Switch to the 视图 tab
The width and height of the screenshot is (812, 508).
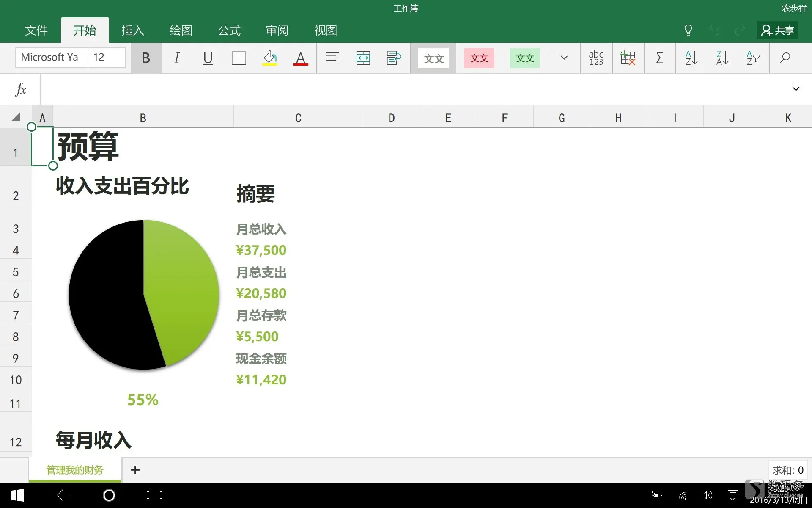coord(326,30)
